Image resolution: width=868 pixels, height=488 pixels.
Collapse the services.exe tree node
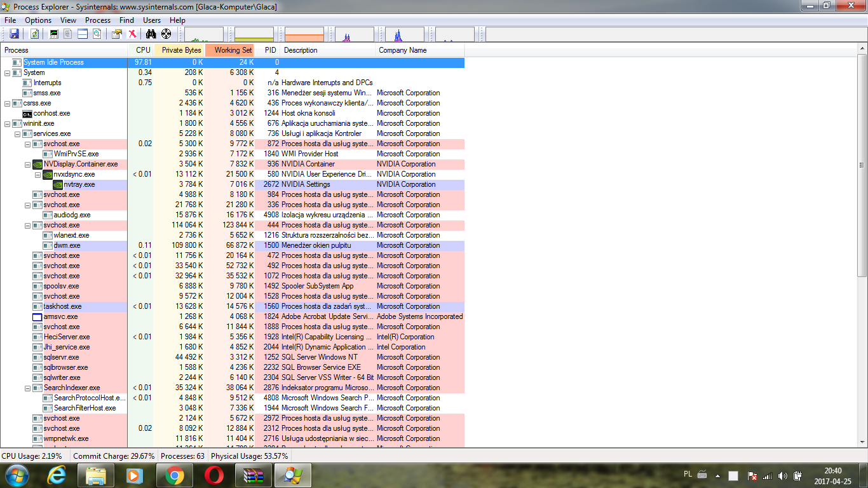coord(17,133)
